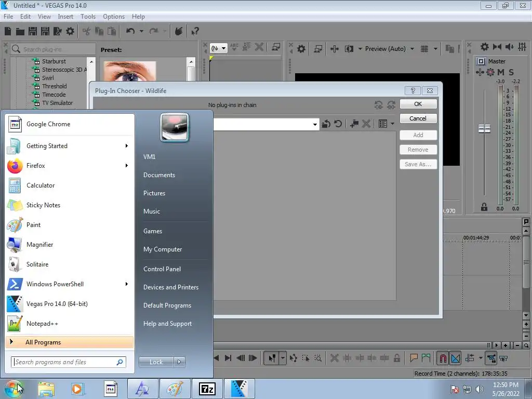Activate What's This help cursor icon
532x399 pixels.
[x=195, y=31]
